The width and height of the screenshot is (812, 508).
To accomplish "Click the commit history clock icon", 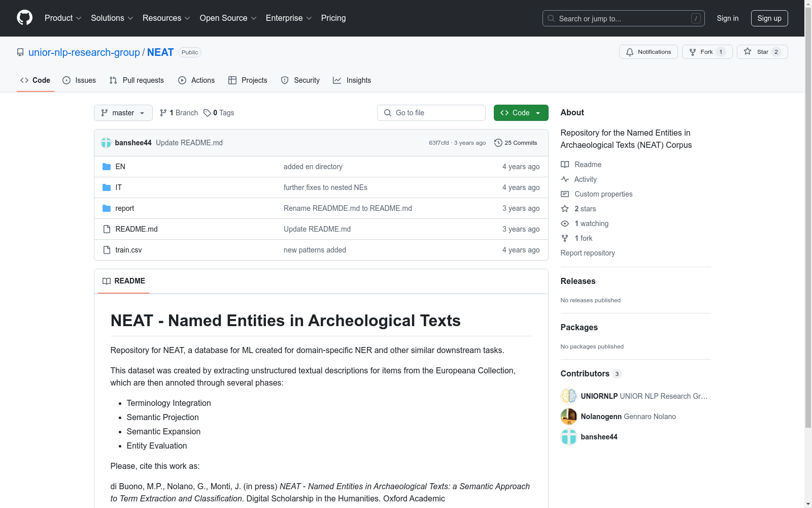I will 498,143.
